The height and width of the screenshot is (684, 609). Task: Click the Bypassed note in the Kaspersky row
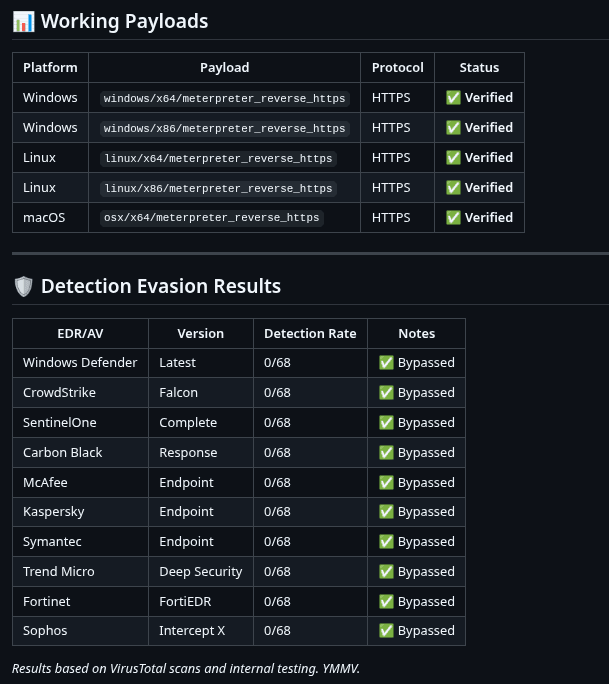coord(417,512)
